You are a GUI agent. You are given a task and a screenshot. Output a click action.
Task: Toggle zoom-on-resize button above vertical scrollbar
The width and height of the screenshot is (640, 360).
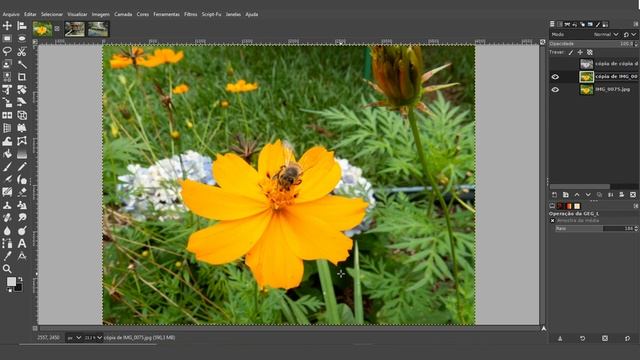542,42
